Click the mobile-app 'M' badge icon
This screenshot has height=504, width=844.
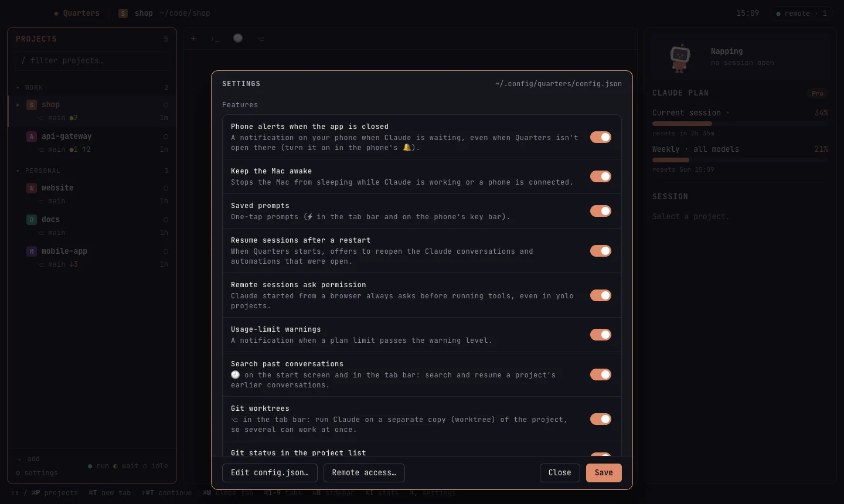(32, 251)
